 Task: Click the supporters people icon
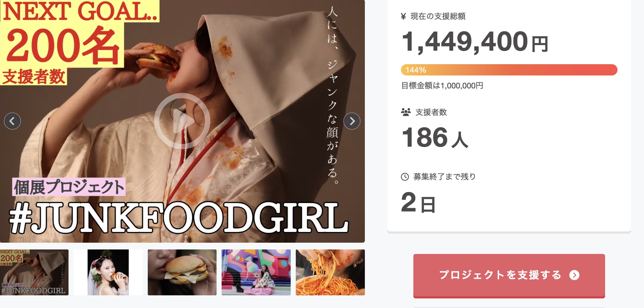click(406, 112)
